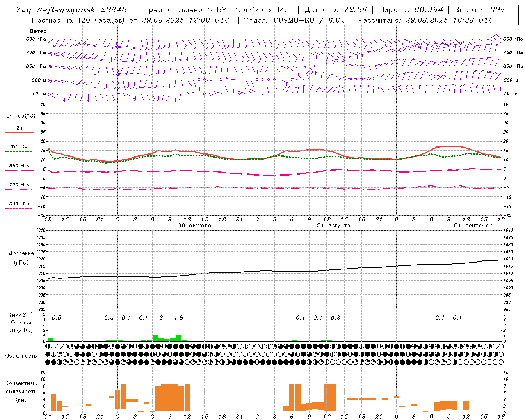525x420 pixels.
Task: Click the 10 м wind level label
Action: click(x=39, y=94)
